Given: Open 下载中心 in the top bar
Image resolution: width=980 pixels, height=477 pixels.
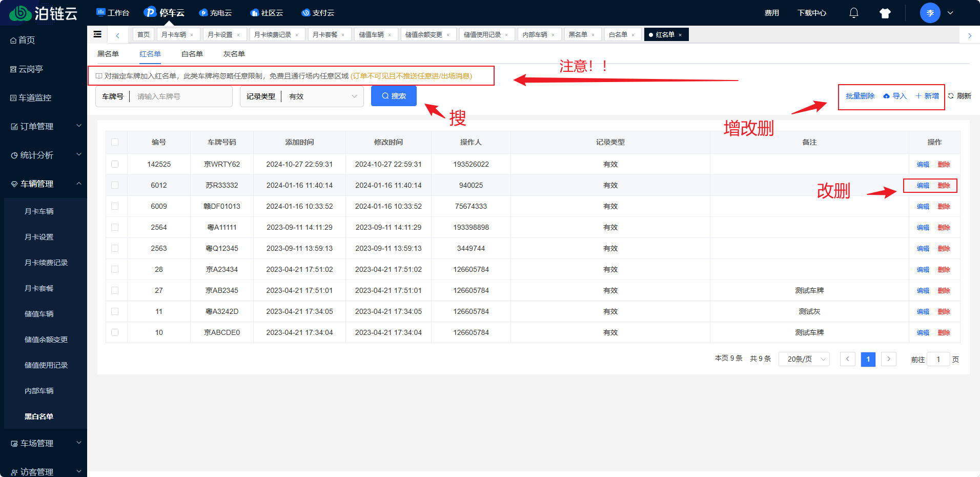Looking at the screenshot, I should (x=812, y=13).
